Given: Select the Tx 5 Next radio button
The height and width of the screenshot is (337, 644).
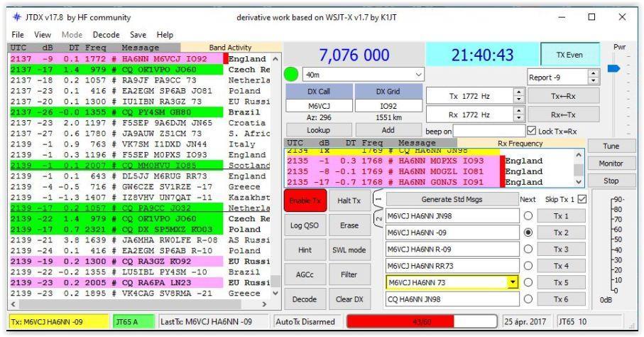Looking at the screenshot, I should click(x=528, y=282).
